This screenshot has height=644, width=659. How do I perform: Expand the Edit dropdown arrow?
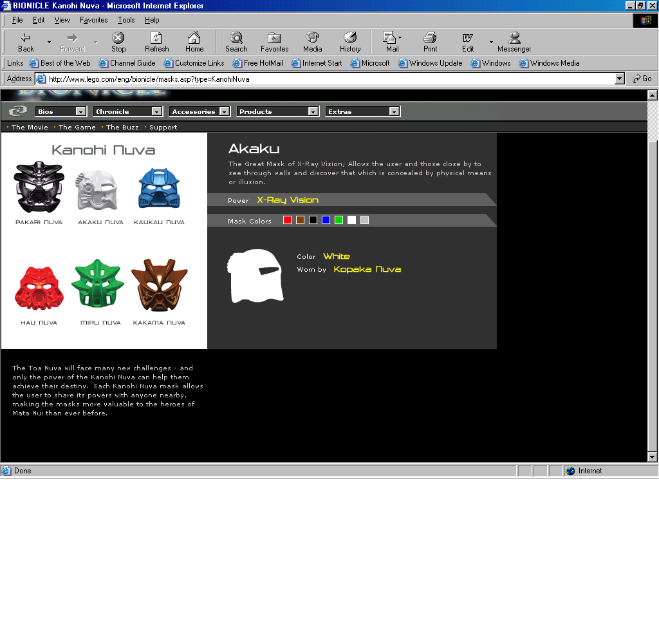click(491, 42)
